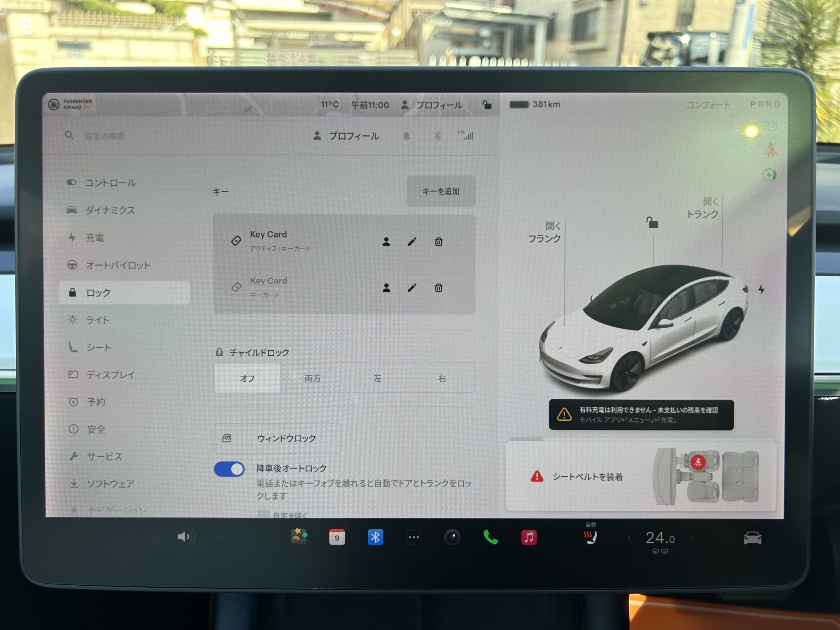Click the 設定の検索 search field
The image size is (840, 630).
point(104,136)
